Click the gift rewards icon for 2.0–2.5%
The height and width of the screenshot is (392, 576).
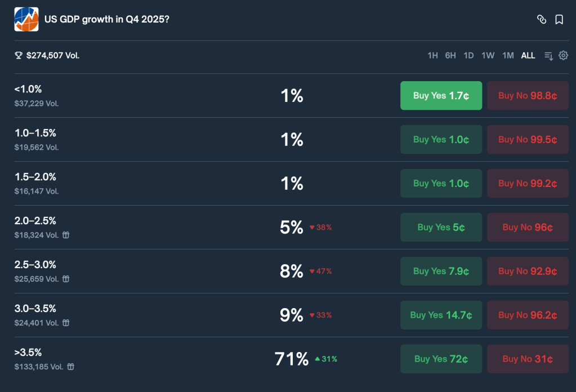tap(66, 235)
